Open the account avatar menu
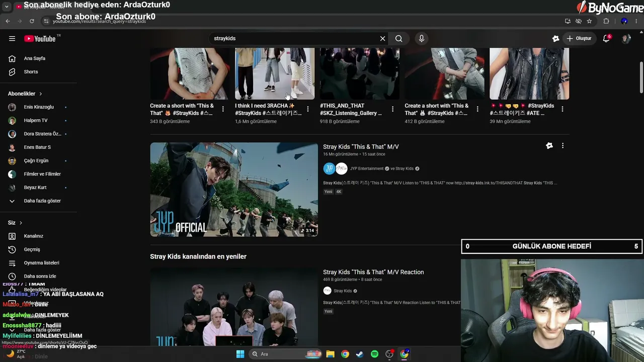Screen dimensions: 644x362 click(x=626, y=39)
